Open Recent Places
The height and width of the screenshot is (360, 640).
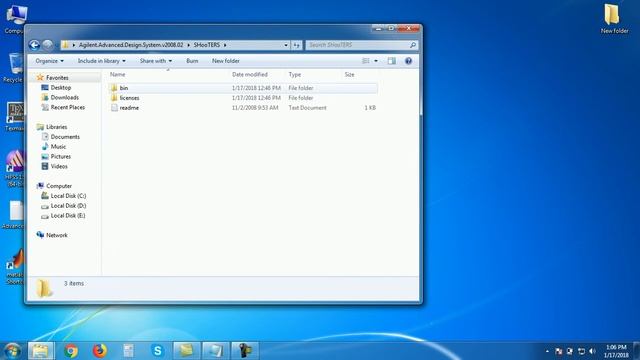tap(67, 107)
